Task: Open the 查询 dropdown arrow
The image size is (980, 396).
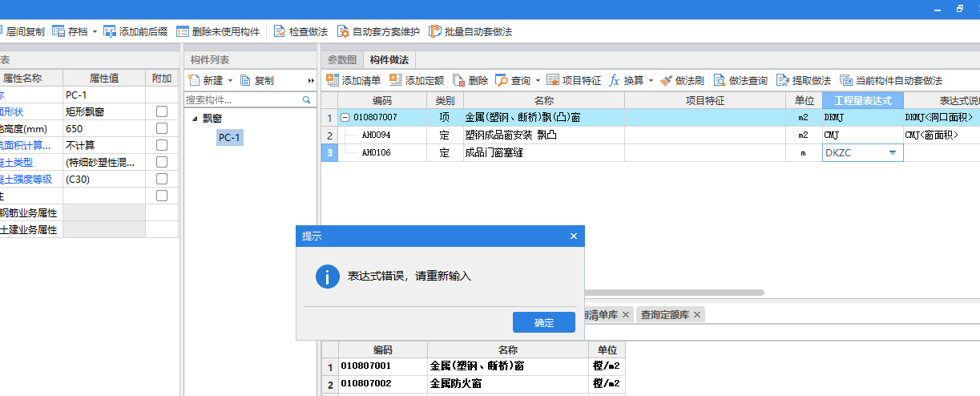Action: click(x=538, y=81)
